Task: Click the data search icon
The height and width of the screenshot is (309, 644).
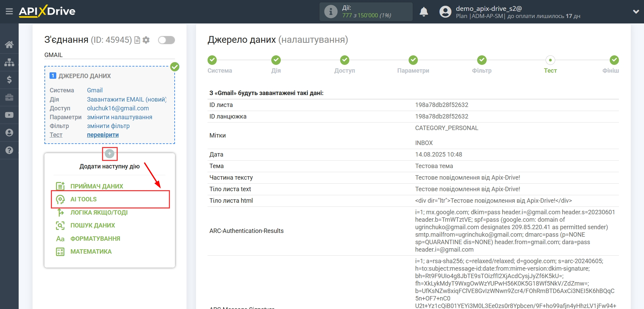Action: [x=60, y=225]
